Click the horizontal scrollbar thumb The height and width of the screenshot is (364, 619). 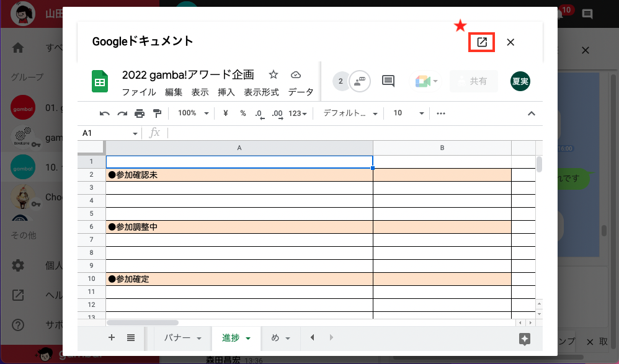click(x=143, y=322)
